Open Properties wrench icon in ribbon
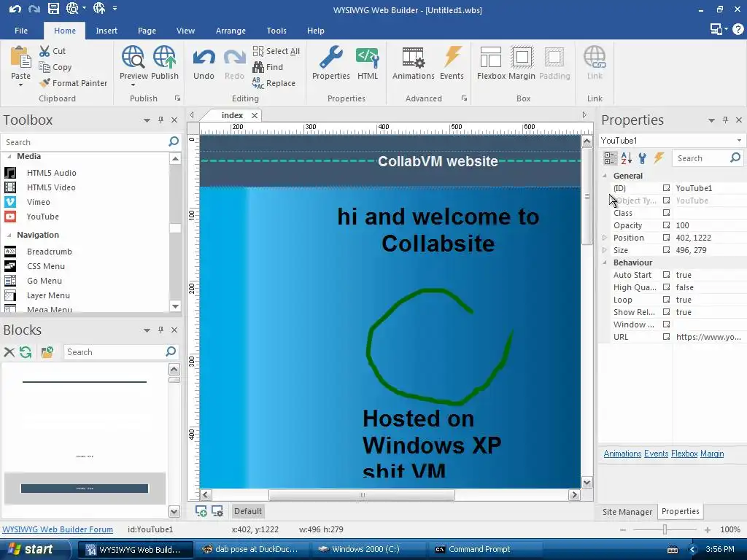This screenshot has width=747, height=560. (x=331, y=57)
